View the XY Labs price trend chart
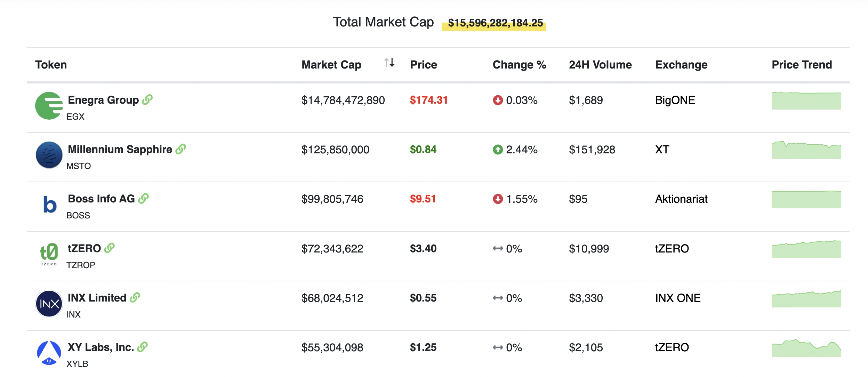The image size is (868, 377). [x=806, y=348]
